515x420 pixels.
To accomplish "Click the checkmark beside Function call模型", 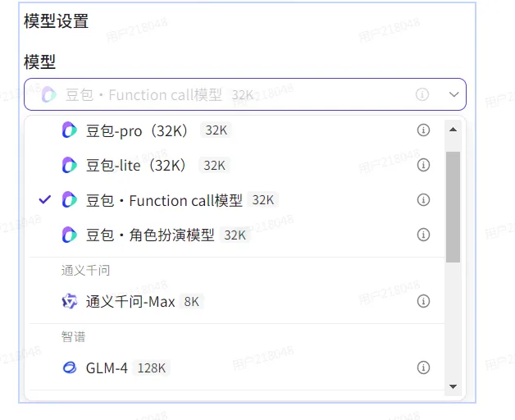I will [44, 199].
